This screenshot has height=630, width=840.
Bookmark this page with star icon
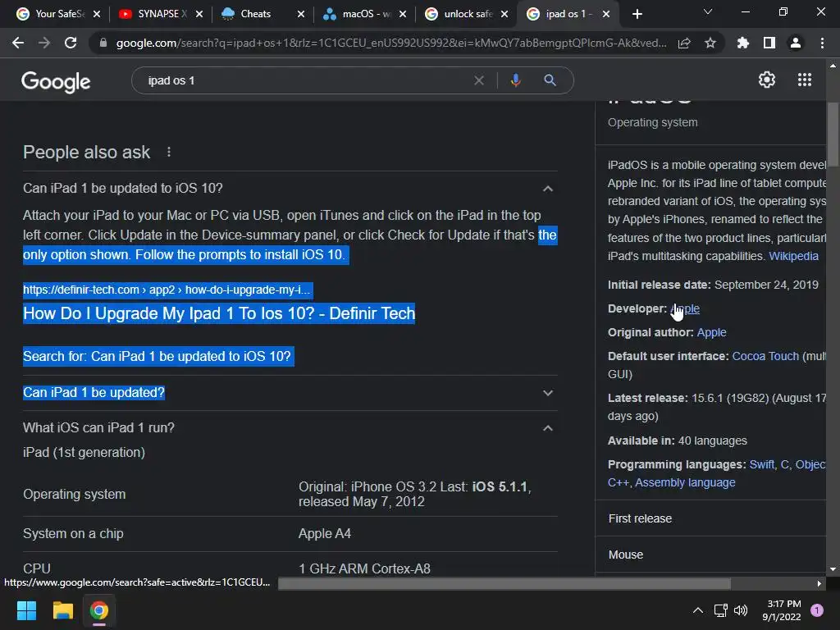coord(710,43)
